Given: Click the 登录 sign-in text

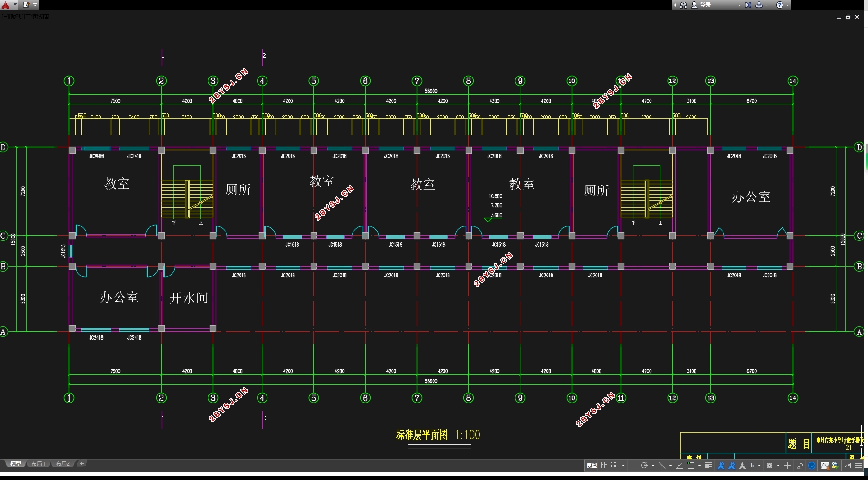Looking at the screenshot, I should tap(705, 5).
